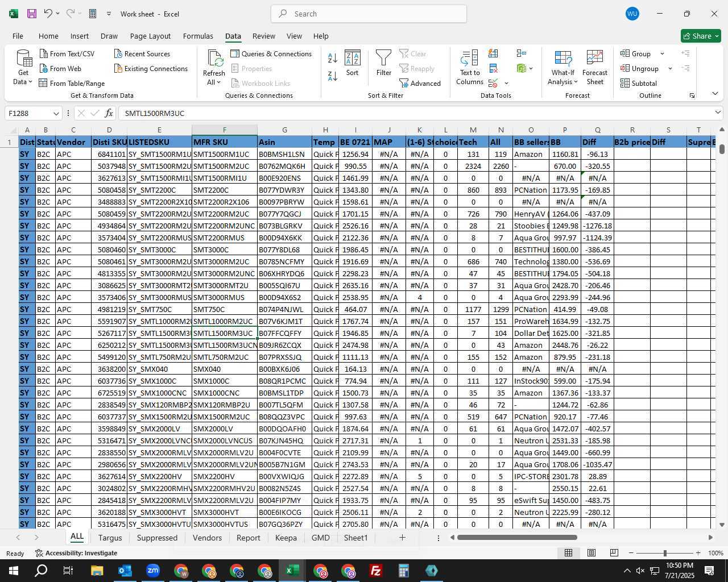Viewport: 728px width, 582px height.
Task: Click the Get Data icon
Action: 23,67
